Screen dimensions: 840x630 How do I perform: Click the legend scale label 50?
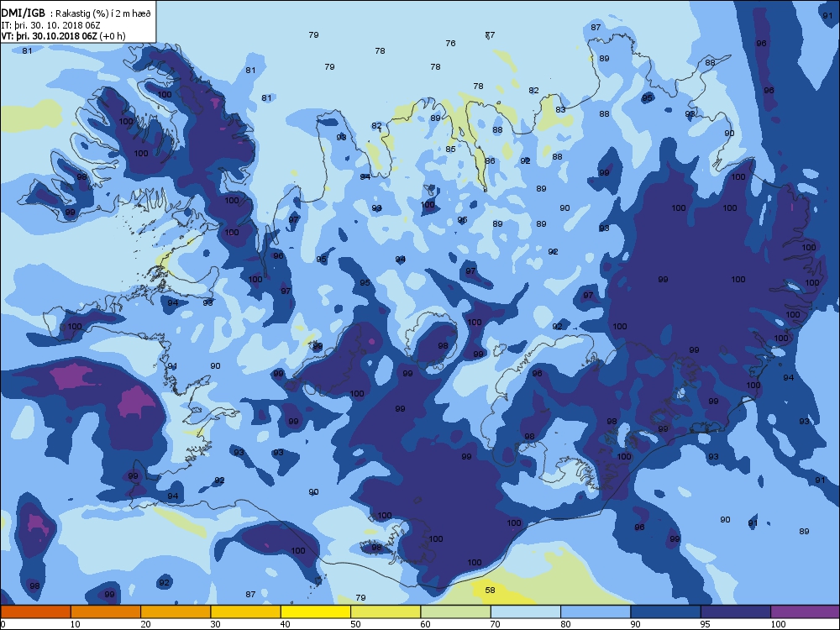click(x=355, y=624)
